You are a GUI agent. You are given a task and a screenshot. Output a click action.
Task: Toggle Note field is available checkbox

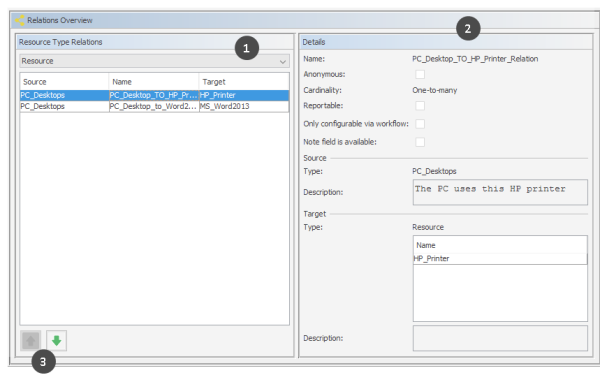(420, 142)
